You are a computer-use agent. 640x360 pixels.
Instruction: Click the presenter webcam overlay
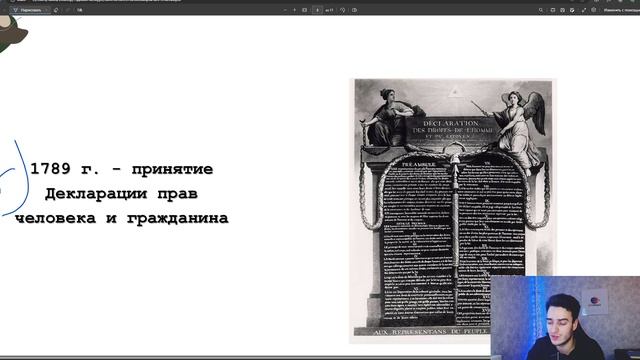point(565,318)
